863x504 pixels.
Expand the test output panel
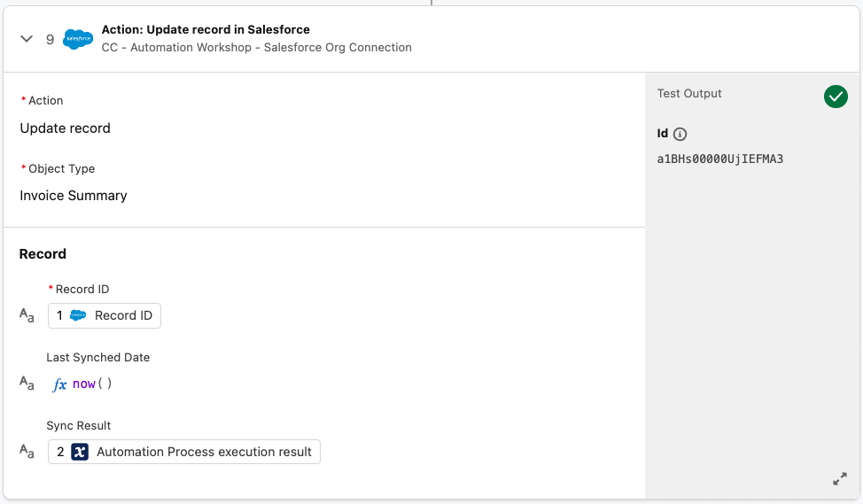[839, 479]
